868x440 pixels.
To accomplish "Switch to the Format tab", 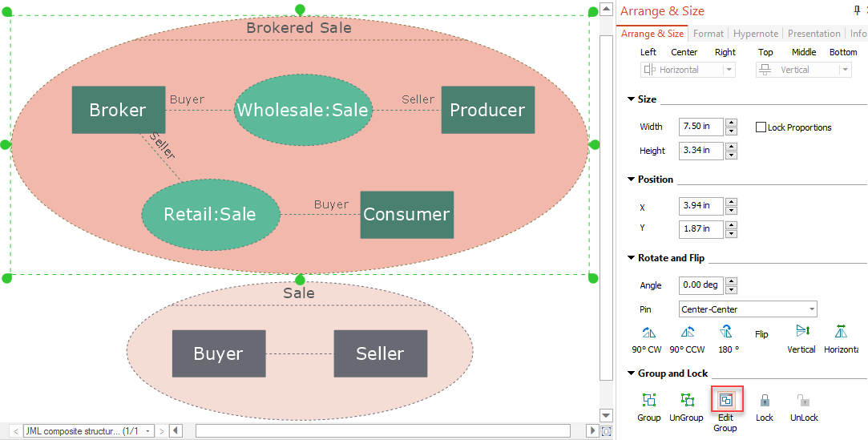I will (x=709, y=34).
